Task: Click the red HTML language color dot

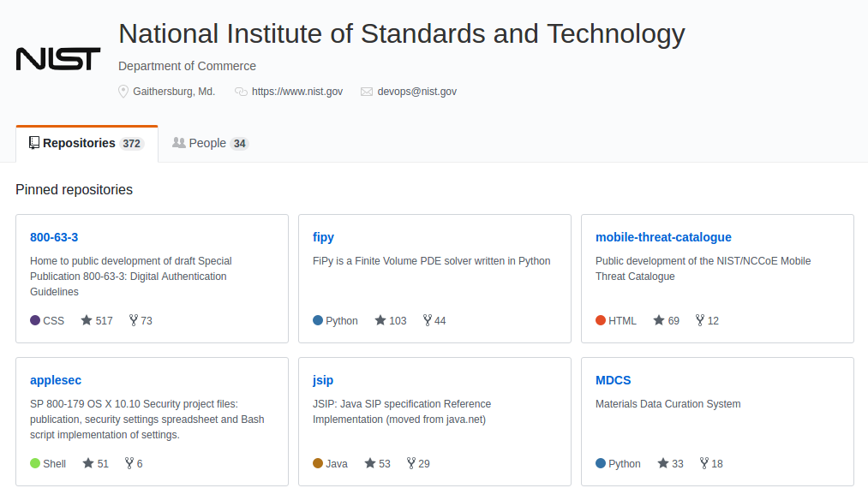Action: (x=601, y=320)
